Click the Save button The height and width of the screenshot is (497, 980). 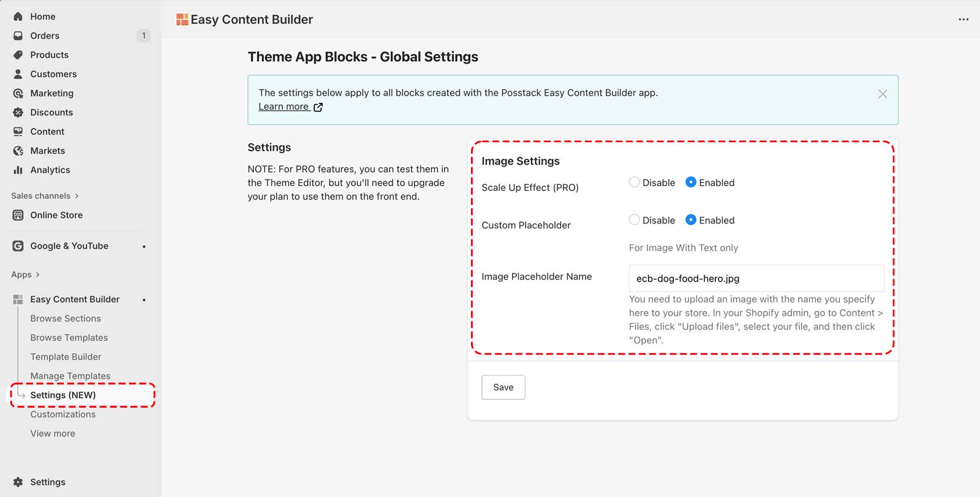pos(503,387)
